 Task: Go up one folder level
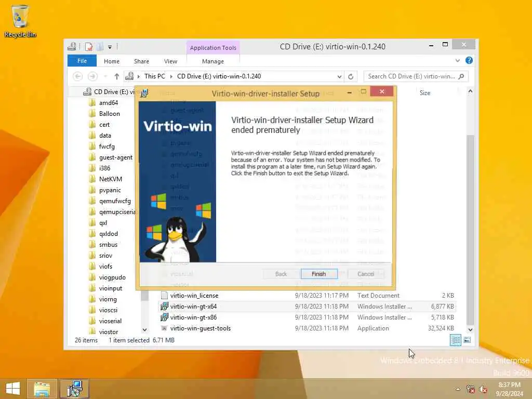[x=117, y=76]
